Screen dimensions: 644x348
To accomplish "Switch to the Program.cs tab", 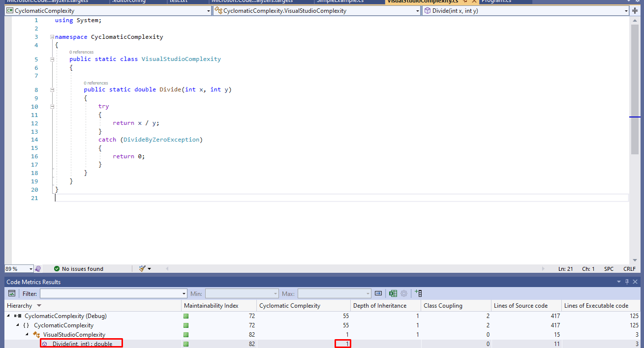I will [x=496, y=1].
